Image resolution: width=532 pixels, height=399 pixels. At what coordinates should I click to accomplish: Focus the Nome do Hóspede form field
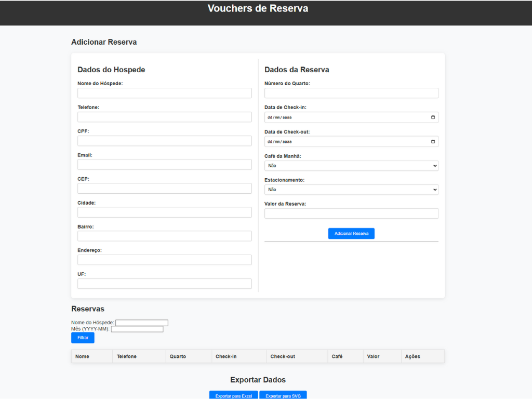click(165, 93)
